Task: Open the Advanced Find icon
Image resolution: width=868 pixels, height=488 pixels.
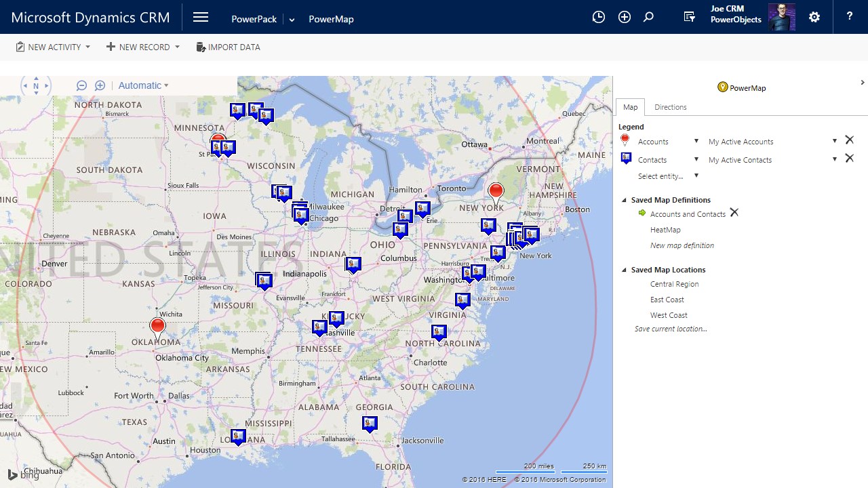Action: 690,18
